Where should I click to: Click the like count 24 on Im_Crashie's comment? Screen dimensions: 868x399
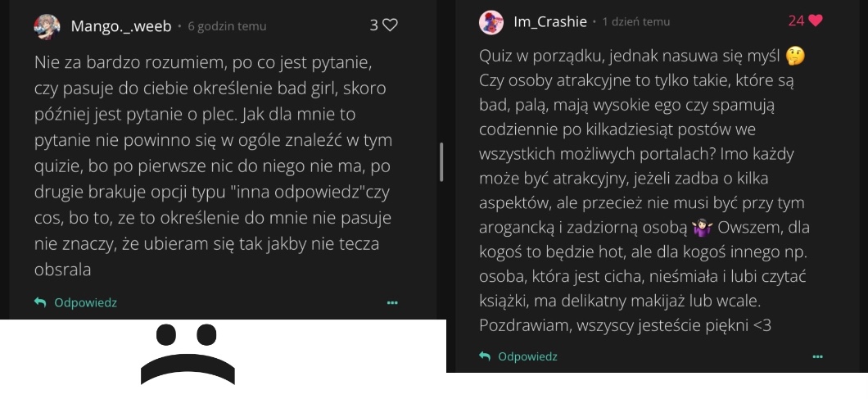796,21
